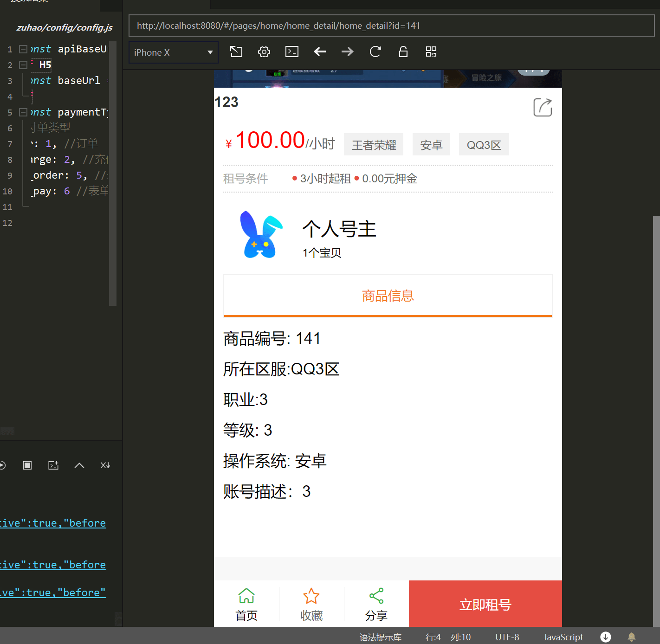
Task: Click the 操作系统: 安卓 text
Action: pyautogui.click(x=275, y=461)
